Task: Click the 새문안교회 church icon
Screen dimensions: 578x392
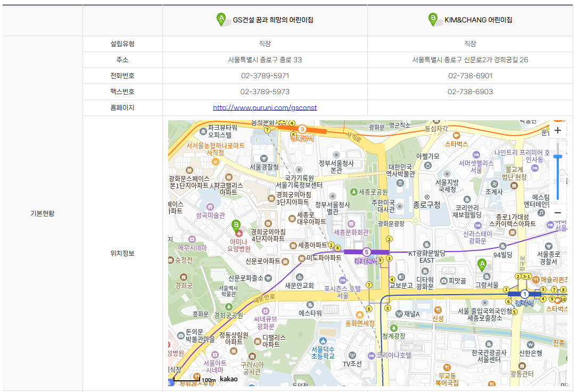Action: point(300,277)
